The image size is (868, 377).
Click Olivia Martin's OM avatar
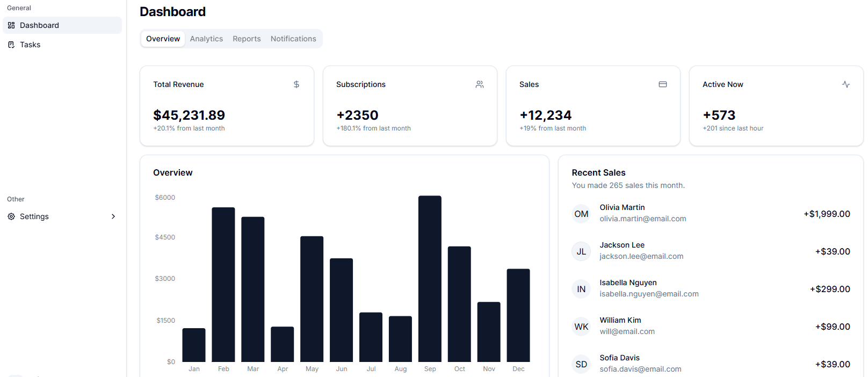[x=581, y=214]
